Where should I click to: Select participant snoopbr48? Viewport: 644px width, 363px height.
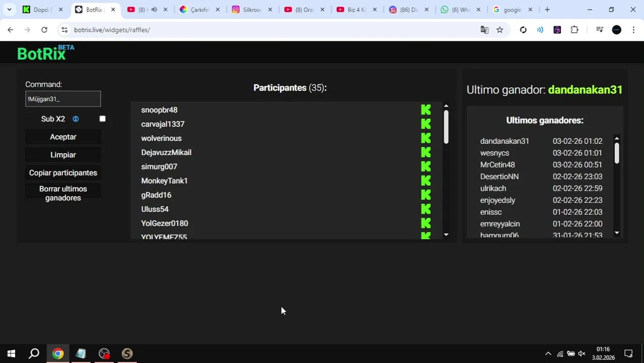pyautogui.click(x=159, y=110)
